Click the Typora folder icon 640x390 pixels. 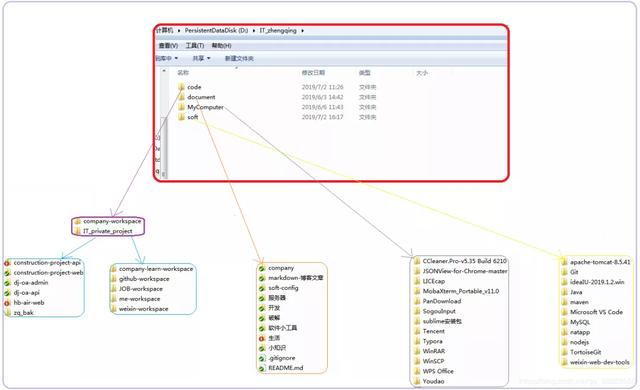coord(417,341)
